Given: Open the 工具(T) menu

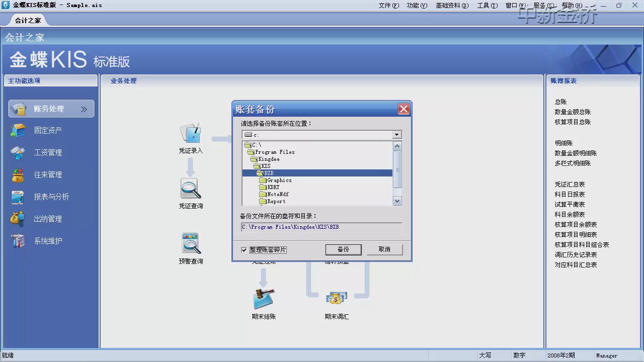Looking at the screenshot, I should click(487, 5).
